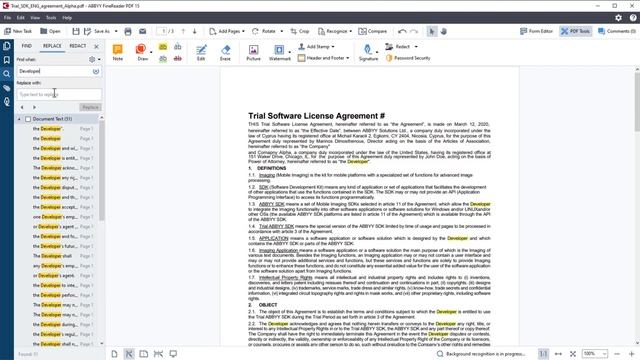Click the page number field

(162, 31)
